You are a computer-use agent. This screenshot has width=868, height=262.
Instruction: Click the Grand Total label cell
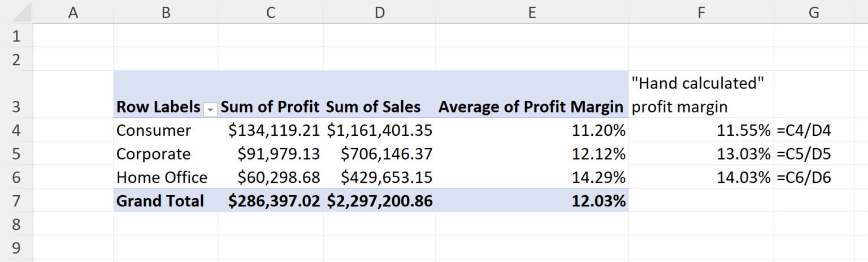(x=160, y=201)
